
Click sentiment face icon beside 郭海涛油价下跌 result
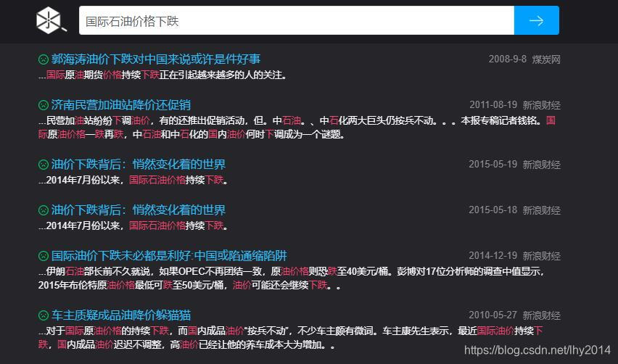pyautogui.click(x=44, y=59)
